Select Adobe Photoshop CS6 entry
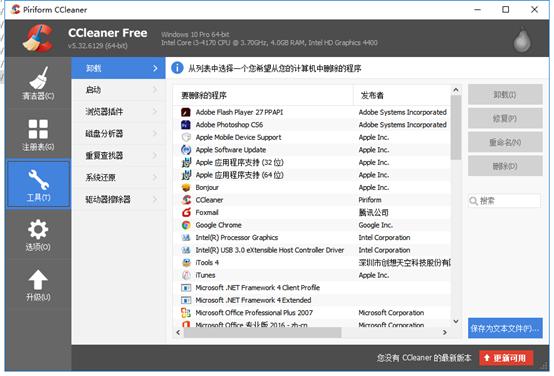The image size is (554, 376). pyautogui.click(x=229, y=125)
